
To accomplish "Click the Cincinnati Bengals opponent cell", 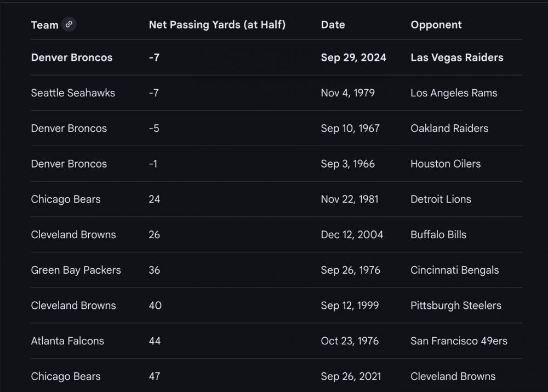I will [454, 270].
